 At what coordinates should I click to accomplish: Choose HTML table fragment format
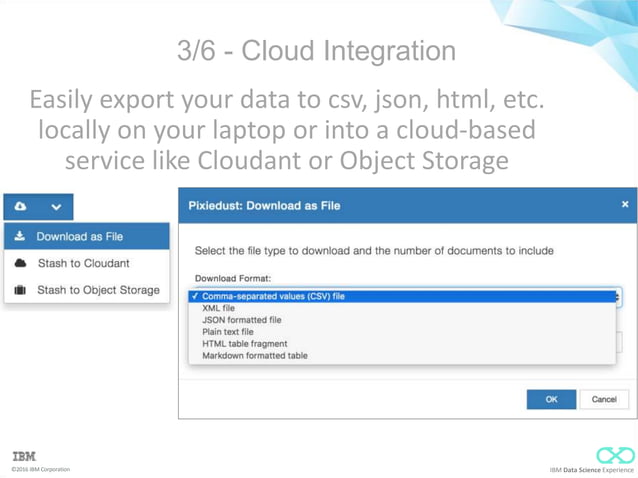(245, 344)
